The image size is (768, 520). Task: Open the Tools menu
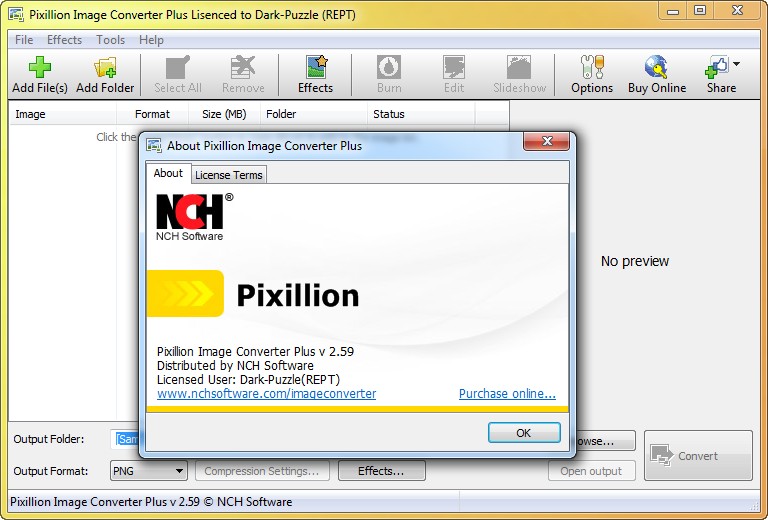click(110, 40)
